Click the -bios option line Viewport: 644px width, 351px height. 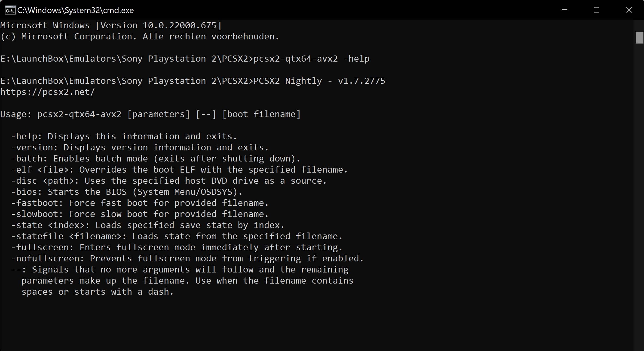tap(127, 192)
